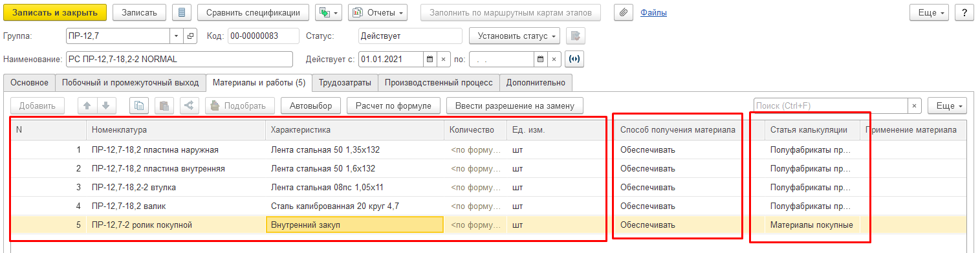The width and height of the screenshot is (980, 253).
Task: Click the Добавить button
Action: click(x=37, y=105)
